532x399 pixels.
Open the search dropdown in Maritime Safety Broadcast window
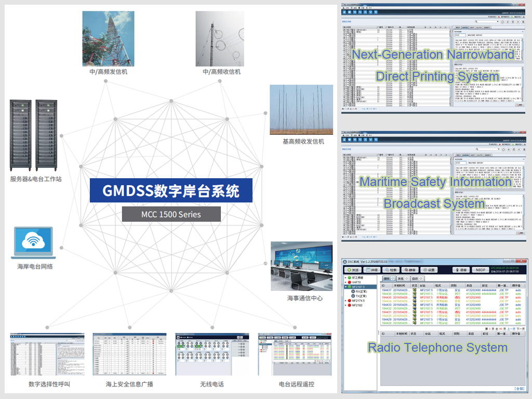coord(498,149)
